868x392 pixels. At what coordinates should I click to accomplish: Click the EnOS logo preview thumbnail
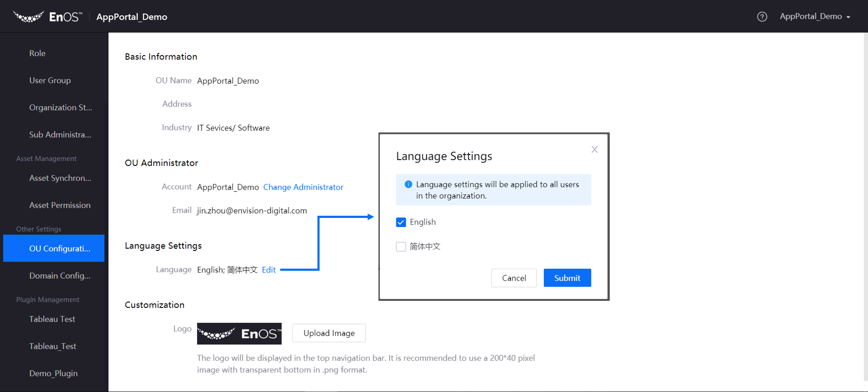(239, 333)
